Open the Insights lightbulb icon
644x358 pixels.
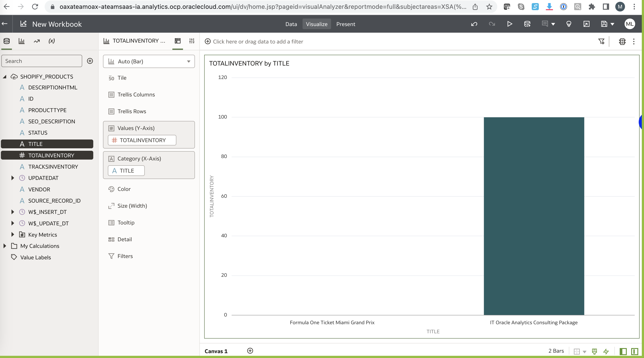[x=569, y=24]
